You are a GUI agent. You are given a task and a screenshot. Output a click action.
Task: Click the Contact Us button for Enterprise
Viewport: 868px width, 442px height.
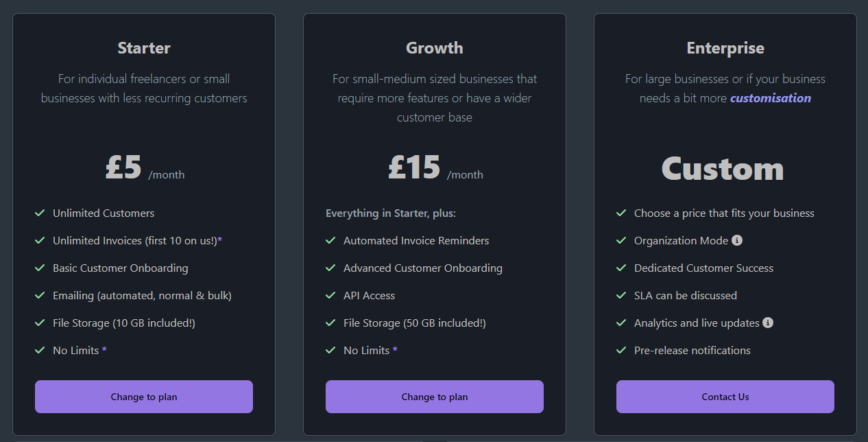(725, 397)
